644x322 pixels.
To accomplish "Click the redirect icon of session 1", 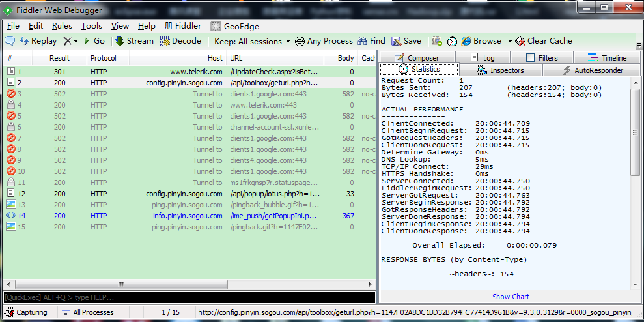I will point(11,72).
